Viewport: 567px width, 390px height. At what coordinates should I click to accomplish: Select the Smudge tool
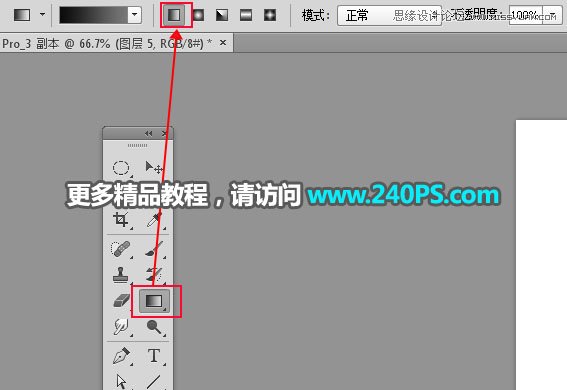[x=121, y=327]
